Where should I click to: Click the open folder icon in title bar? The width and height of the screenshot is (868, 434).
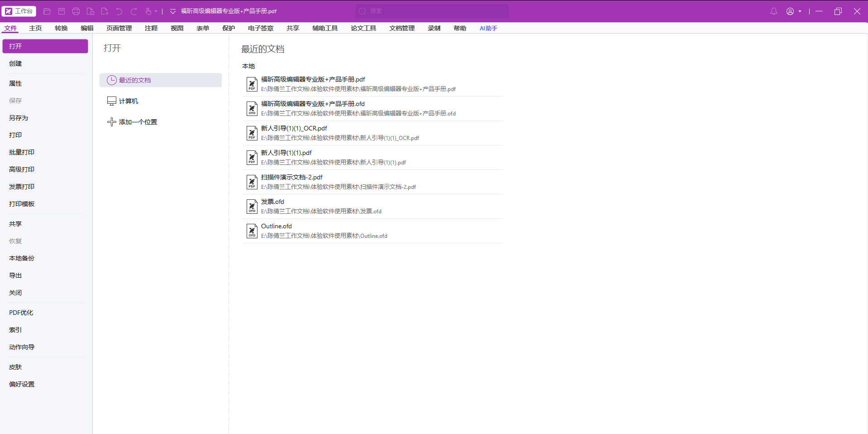[47, 11]
